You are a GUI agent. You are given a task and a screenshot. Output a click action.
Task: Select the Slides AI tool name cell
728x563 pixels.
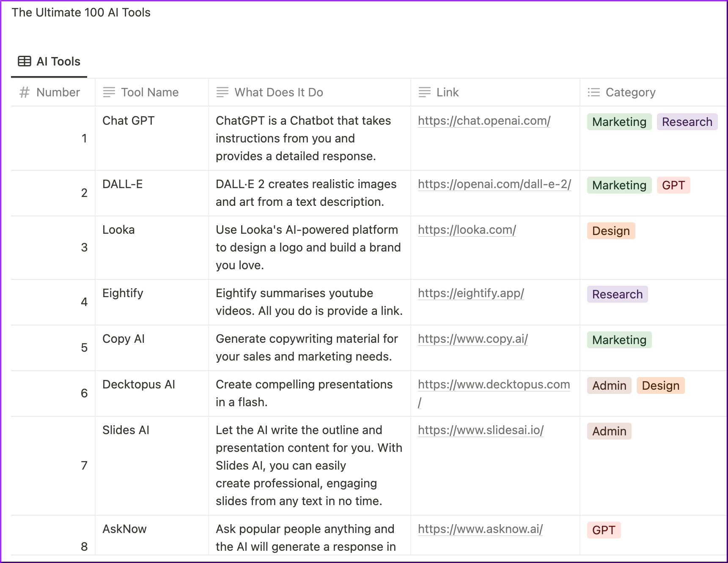152,466
